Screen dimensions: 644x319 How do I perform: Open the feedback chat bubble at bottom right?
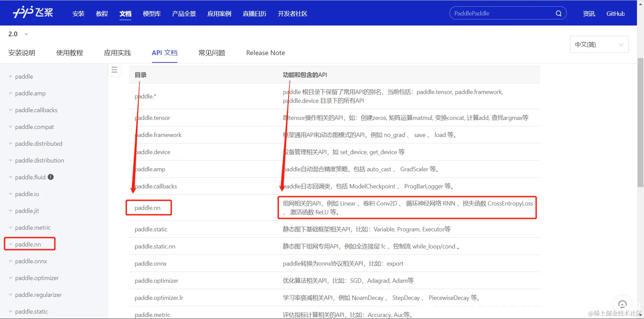coord(623,304)
